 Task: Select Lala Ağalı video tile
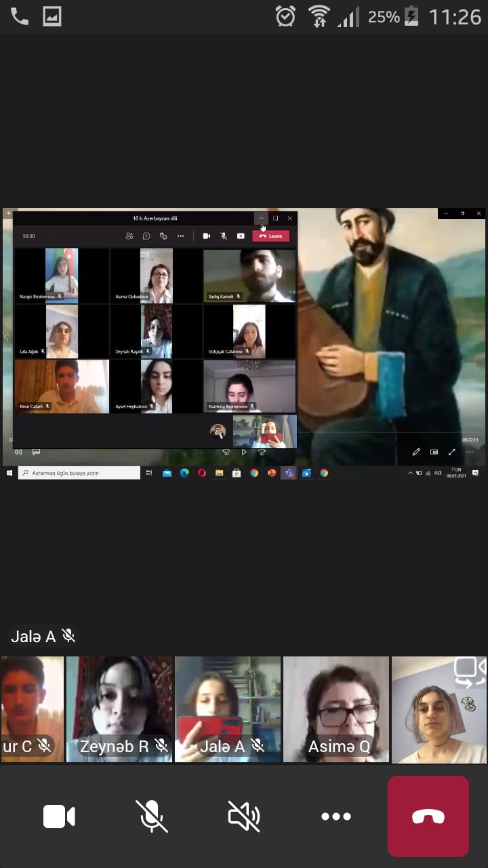tap(62, 331)
